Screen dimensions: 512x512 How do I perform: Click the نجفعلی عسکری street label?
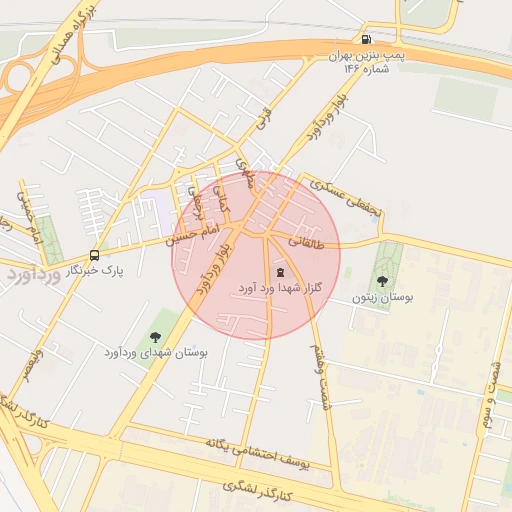click(345, 198)
